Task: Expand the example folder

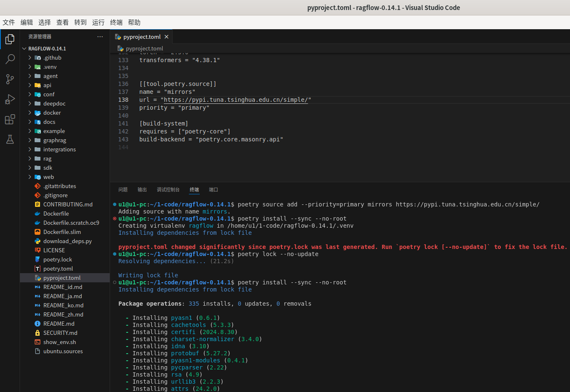Action: coord(30,131)
